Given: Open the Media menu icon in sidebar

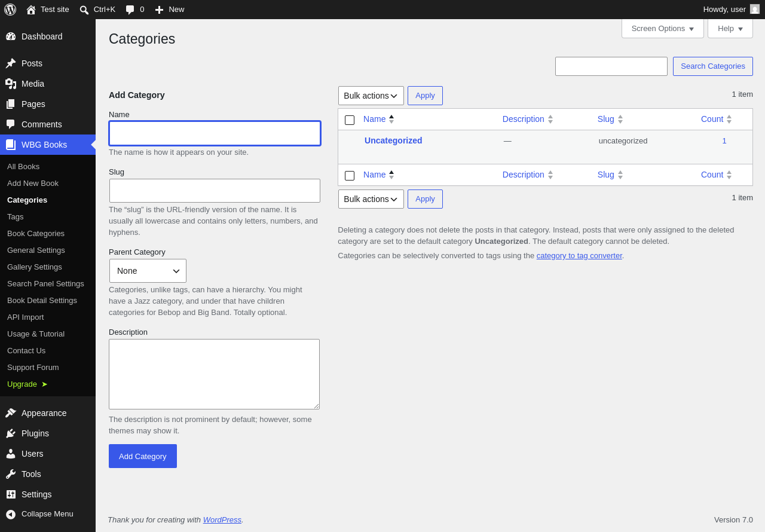Looking at the screenshot, I should click(x=11, y=84).
